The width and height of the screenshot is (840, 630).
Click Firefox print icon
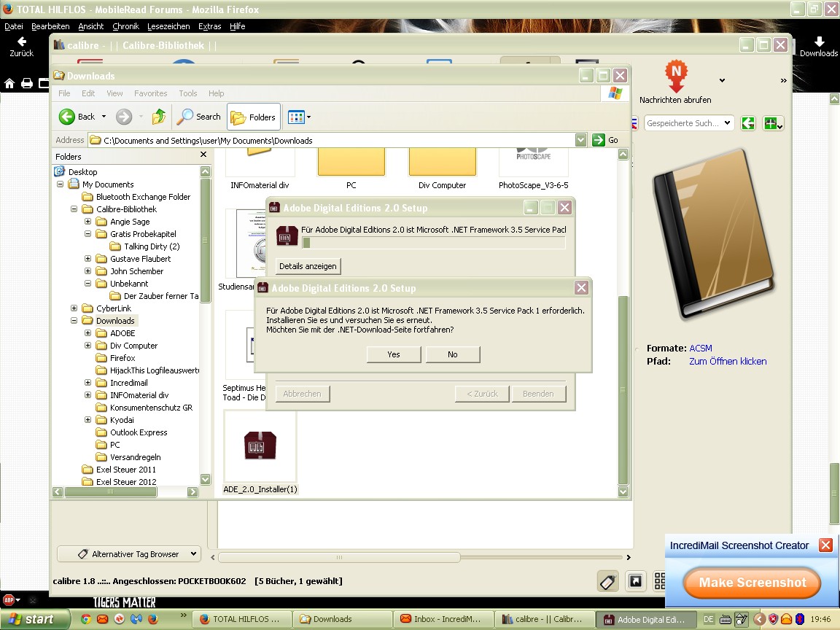point(27,83)
